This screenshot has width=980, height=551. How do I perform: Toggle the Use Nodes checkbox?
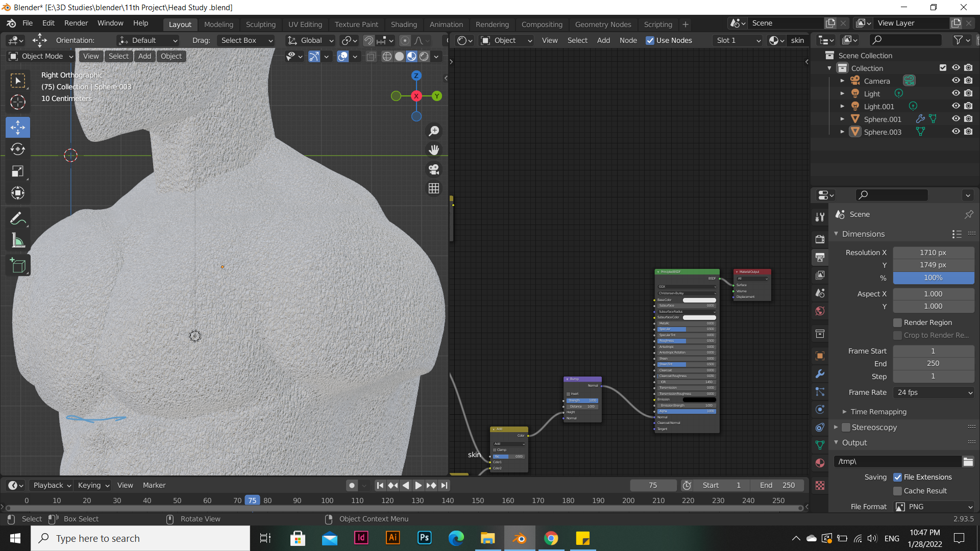(650, 40)
